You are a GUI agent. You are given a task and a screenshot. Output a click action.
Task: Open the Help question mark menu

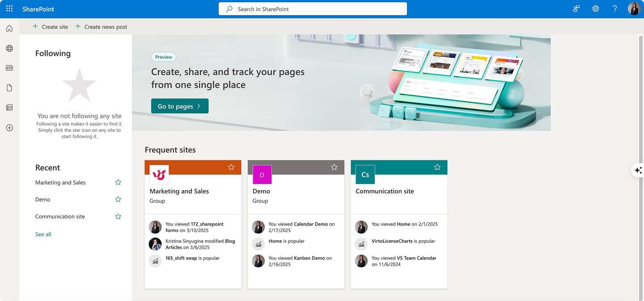point(614,8)
